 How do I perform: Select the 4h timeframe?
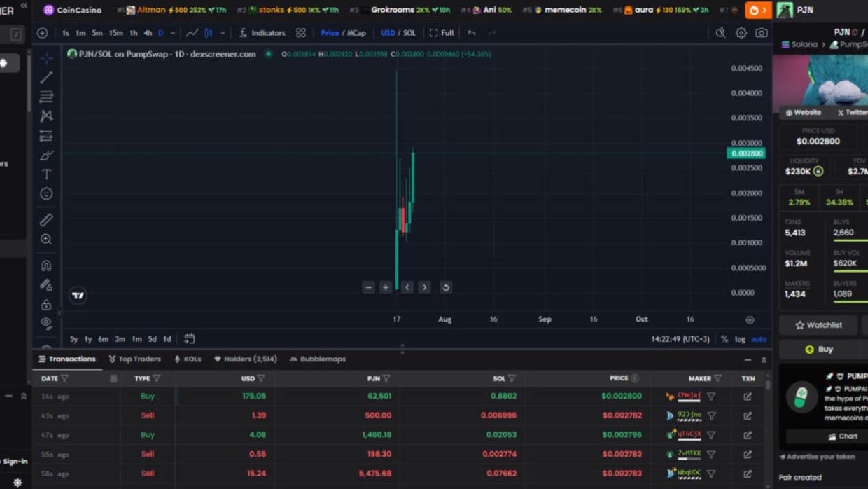148,33
